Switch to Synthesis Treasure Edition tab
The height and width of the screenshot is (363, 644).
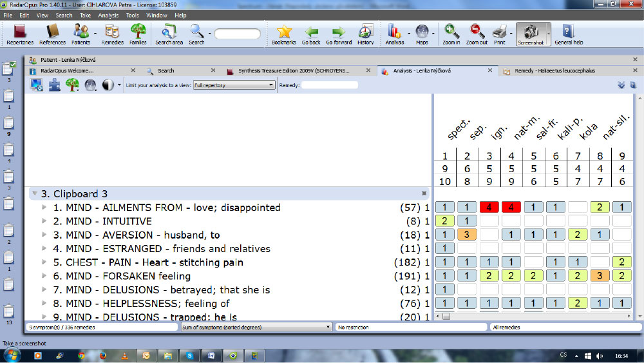[x=294, y=71]
